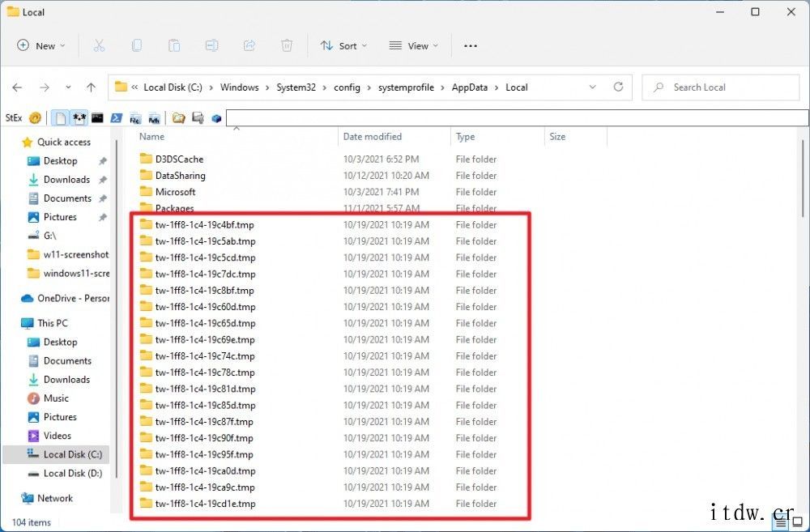Screen dimensions: 810x532
Task: Select pinned Downloads under Quick access
Action: [68, 179]
